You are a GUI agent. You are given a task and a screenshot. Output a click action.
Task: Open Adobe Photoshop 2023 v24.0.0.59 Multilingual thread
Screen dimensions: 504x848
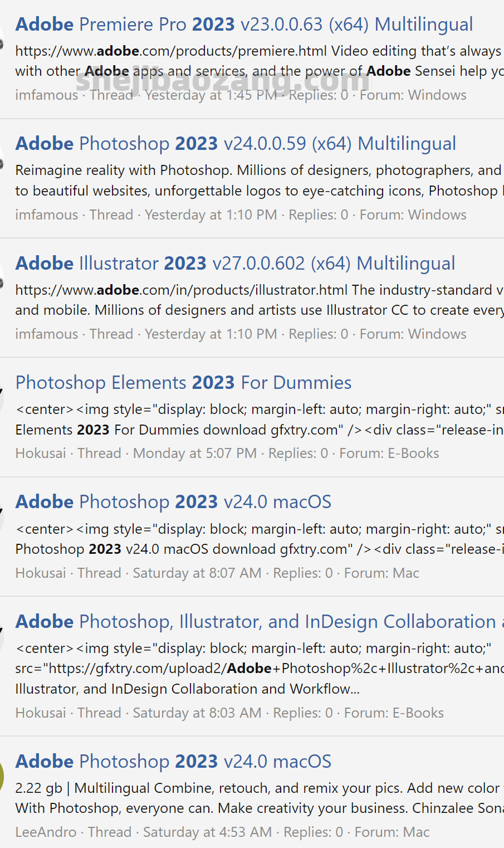tap(236, 144)
